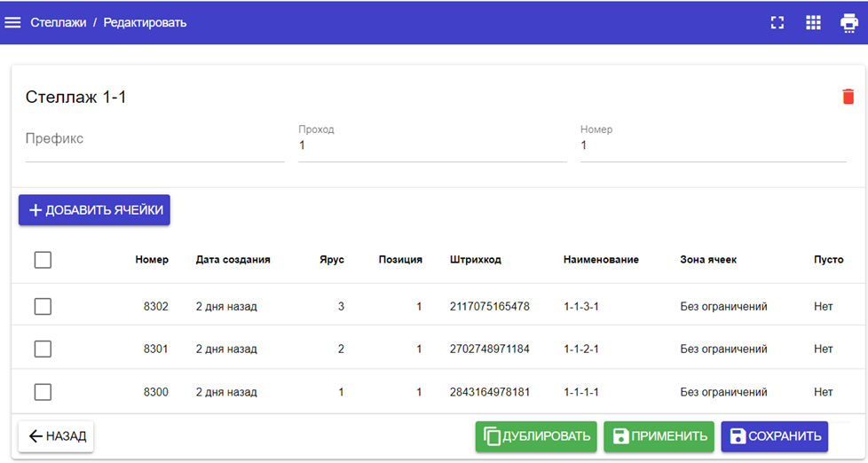Delete rack using red trash icon
The height and width of the screenshot is (463, 868).
click(848, 97)
